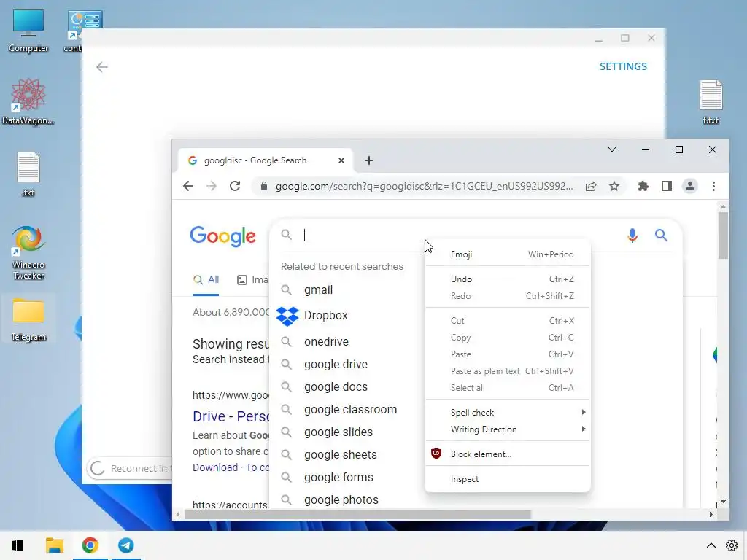Show hidden tray icons chevron
The image size is (747, 560).
click(711, 545)
